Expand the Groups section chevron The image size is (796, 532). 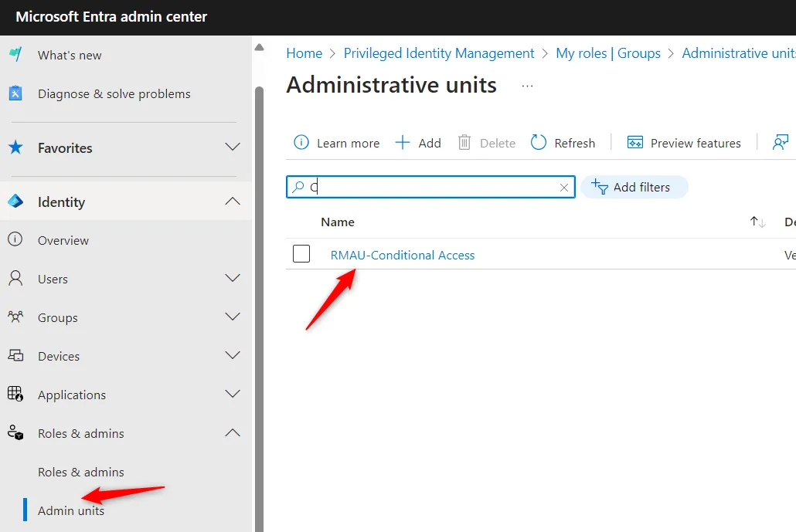[x=233, y=317]
